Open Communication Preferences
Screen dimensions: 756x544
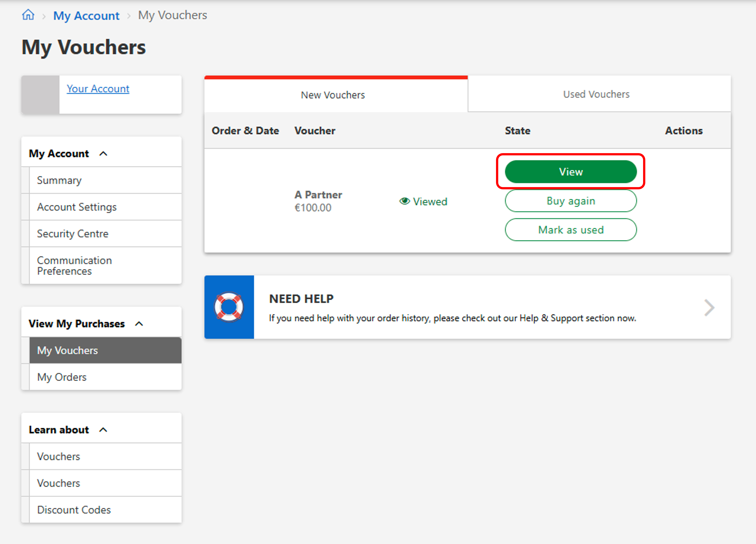click(105, 265)
